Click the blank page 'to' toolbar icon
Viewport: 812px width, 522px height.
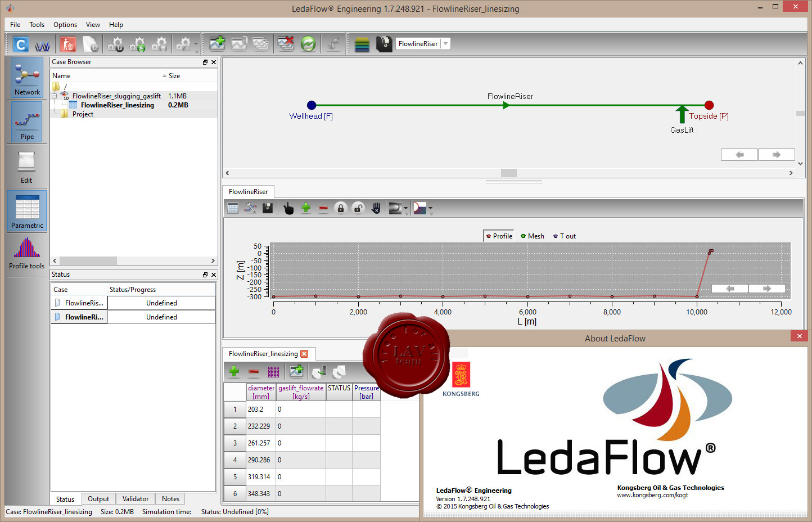tap(90, 44)
